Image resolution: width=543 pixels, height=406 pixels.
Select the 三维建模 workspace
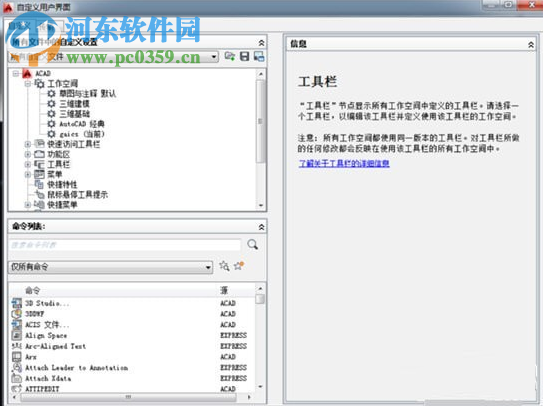click(x=74, y=104)
